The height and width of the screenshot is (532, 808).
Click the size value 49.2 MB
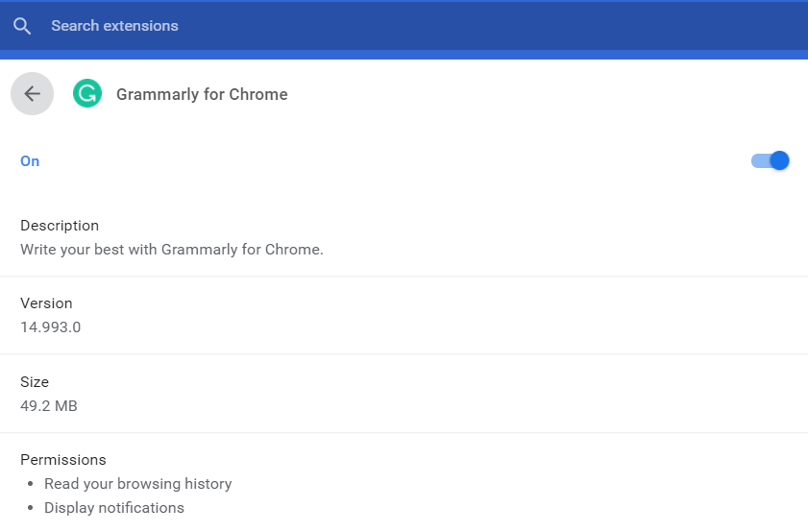click(x=49, y=406)
